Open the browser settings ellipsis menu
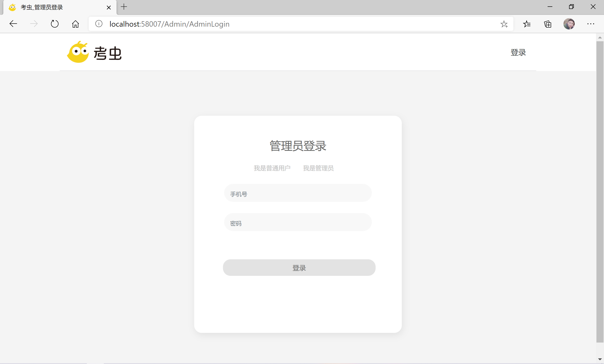The height and width of the screenshot is (364, 604). 591,24
